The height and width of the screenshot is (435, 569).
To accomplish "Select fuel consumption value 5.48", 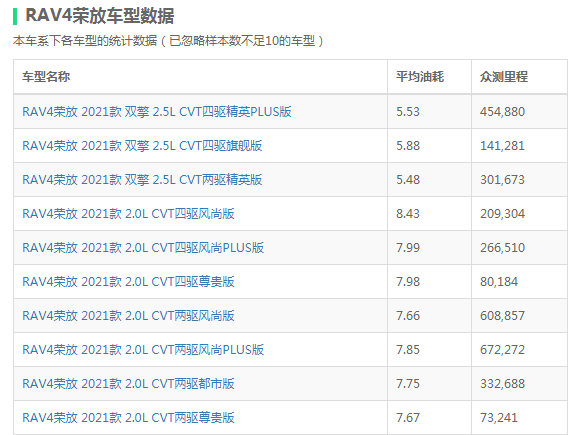I will 408,180.
